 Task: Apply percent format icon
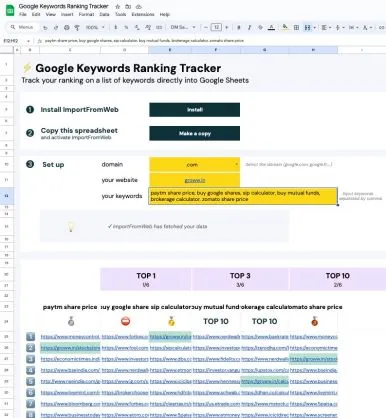(126, 27)
